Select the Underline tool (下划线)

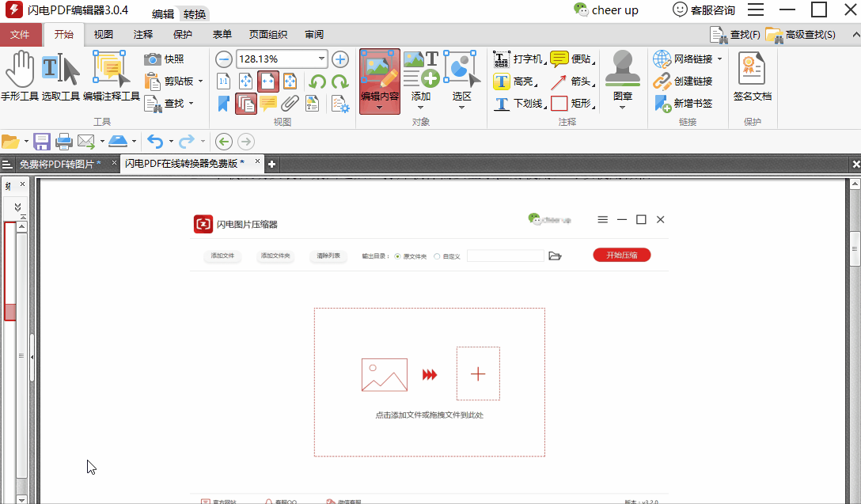pos(519,103)
